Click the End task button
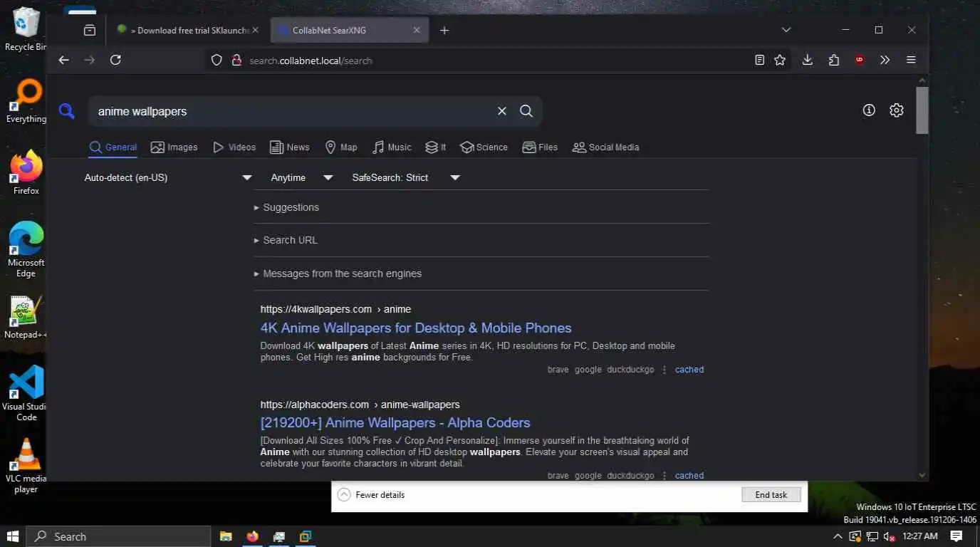This screenshot has height=547, width=980. tap(771, 495)
